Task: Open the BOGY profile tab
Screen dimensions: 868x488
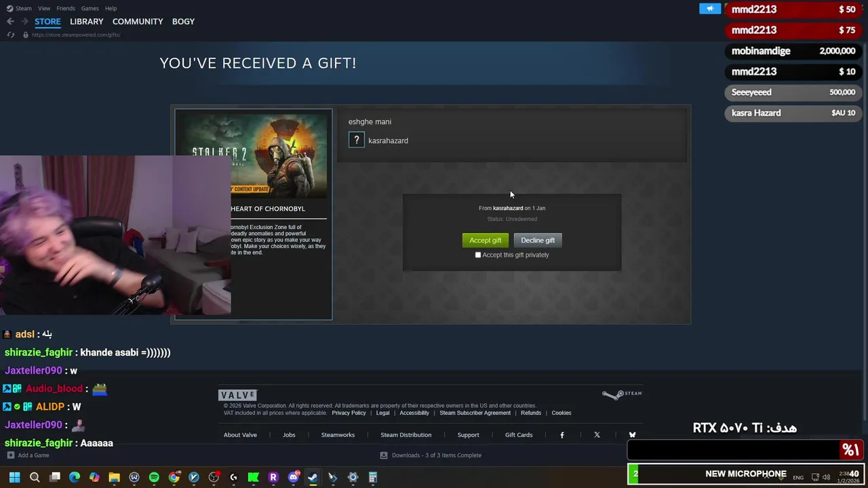Action: point(183,22)
